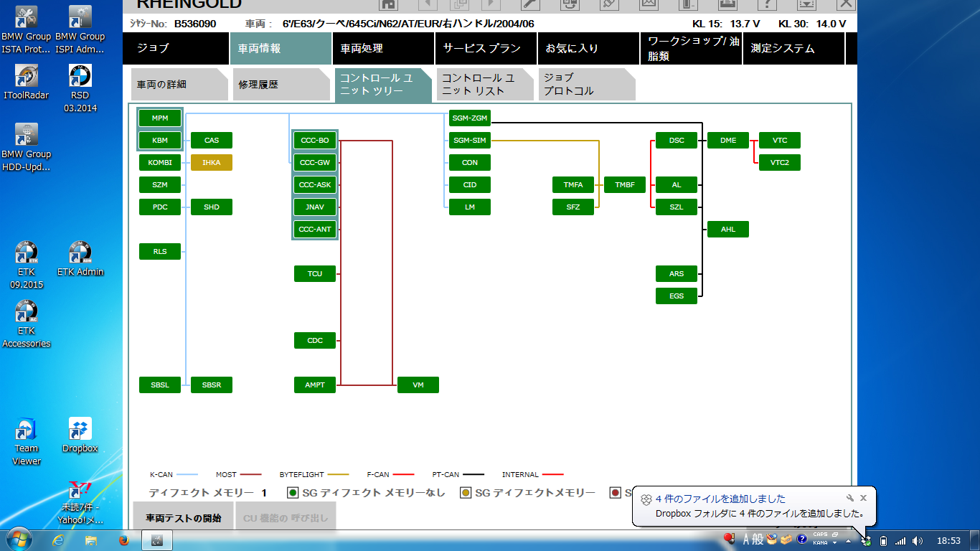Select the TMBF control unit node
Screen dimensions: 980x551
[625, 185]
